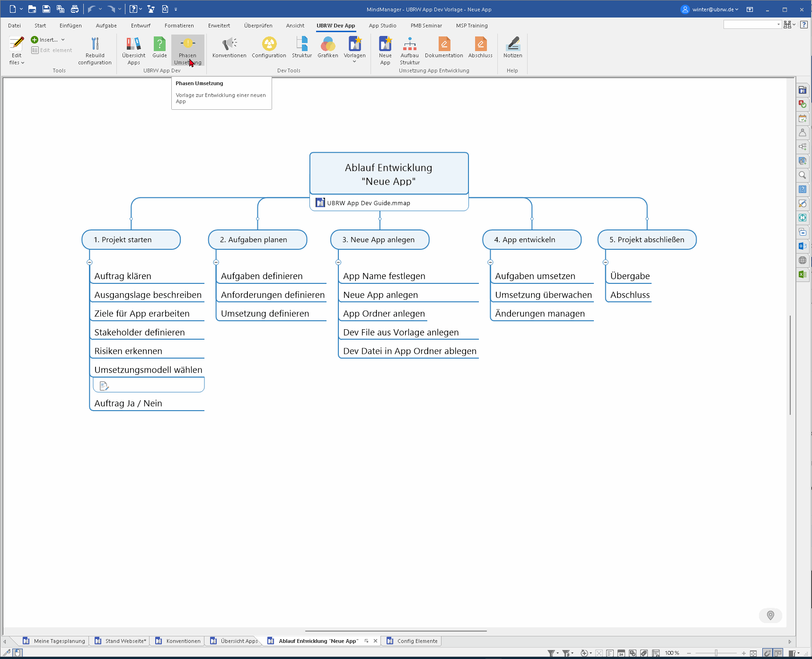
Task: Open the UBRW App Dev Guide.mmap link
Action: (x=368, y=203)
